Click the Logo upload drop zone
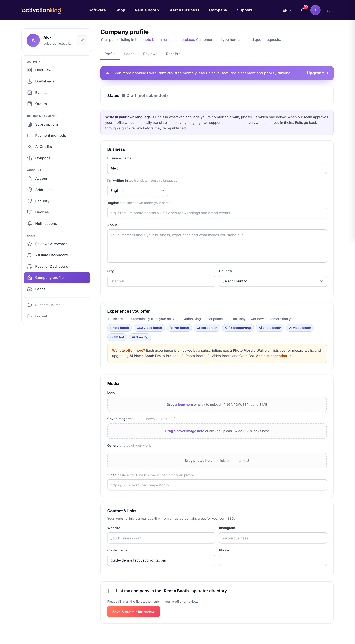The image size is (355, 644). coord(217,404)
